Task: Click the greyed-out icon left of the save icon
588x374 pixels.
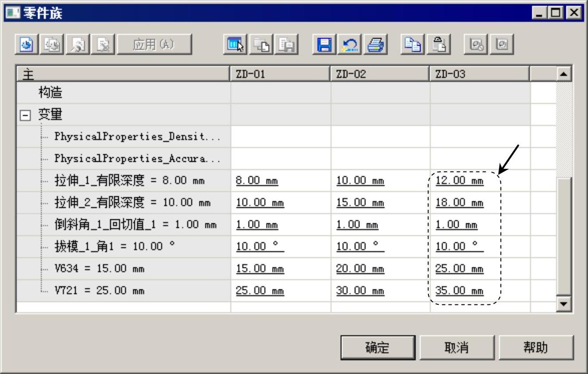Action: click(286, 45)
